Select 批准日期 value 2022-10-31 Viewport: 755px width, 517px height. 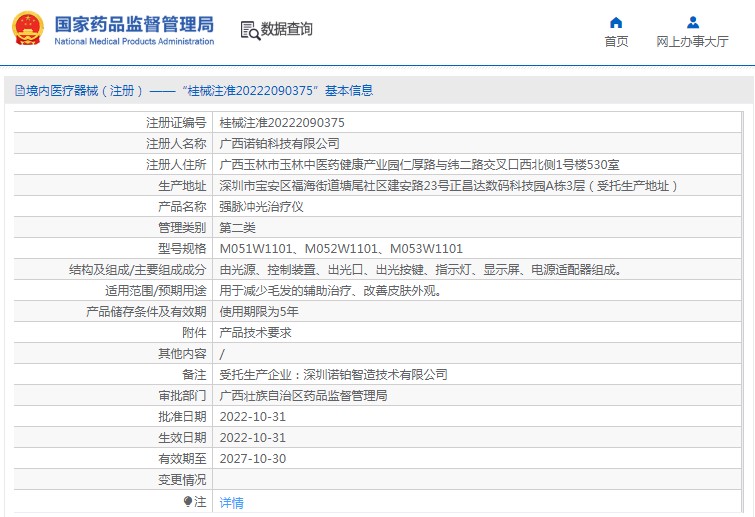point(253,417)
